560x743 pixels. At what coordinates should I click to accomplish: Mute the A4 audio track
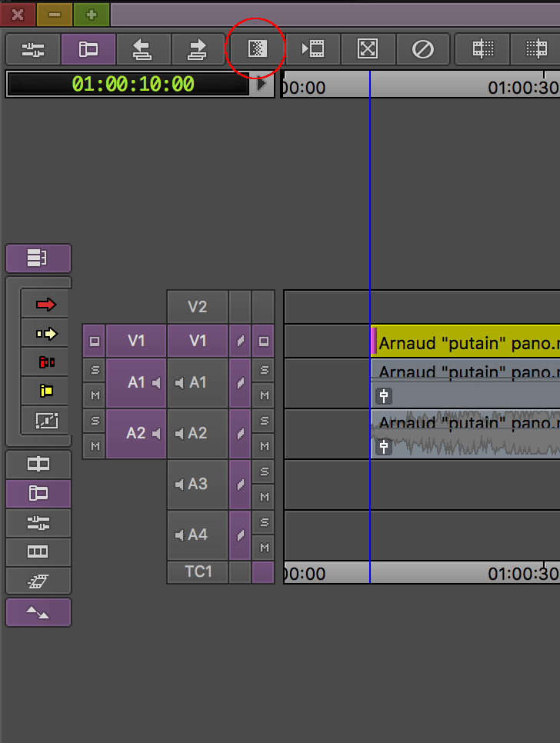click(x=264, y=548)
